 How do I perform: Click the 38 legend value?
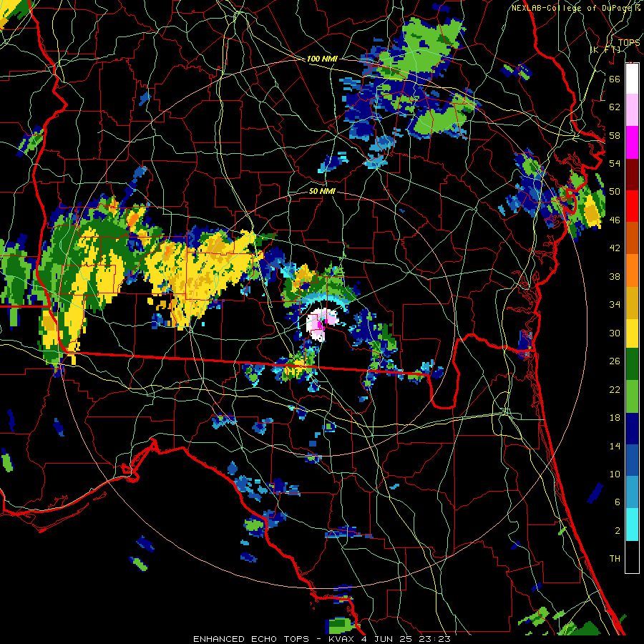tap(615, 276)
